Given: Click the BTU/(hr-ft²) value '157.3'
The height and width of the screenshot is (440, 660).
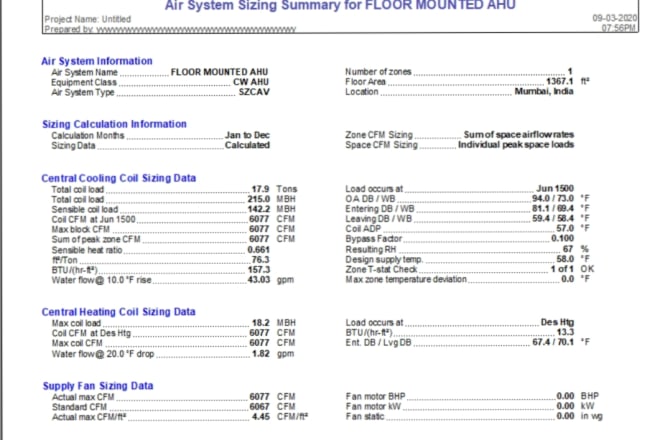Looking at the screenshot, I should pyautogui.click(x=258, y=269).
